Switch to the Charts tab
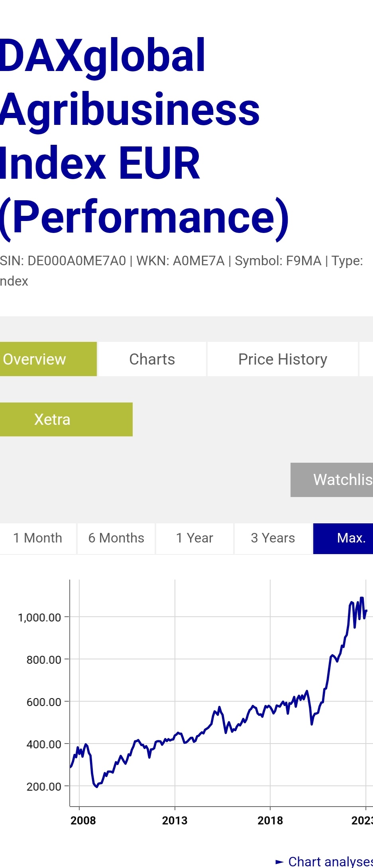 coord(152,359)
